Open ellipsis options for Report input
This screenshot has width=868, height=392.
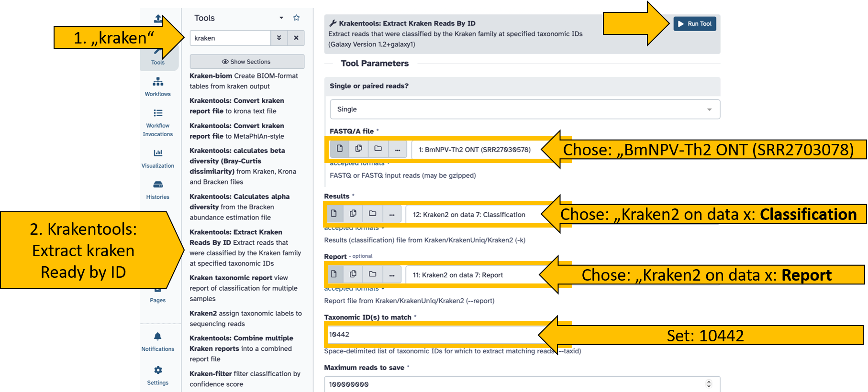tap(392, 274)
